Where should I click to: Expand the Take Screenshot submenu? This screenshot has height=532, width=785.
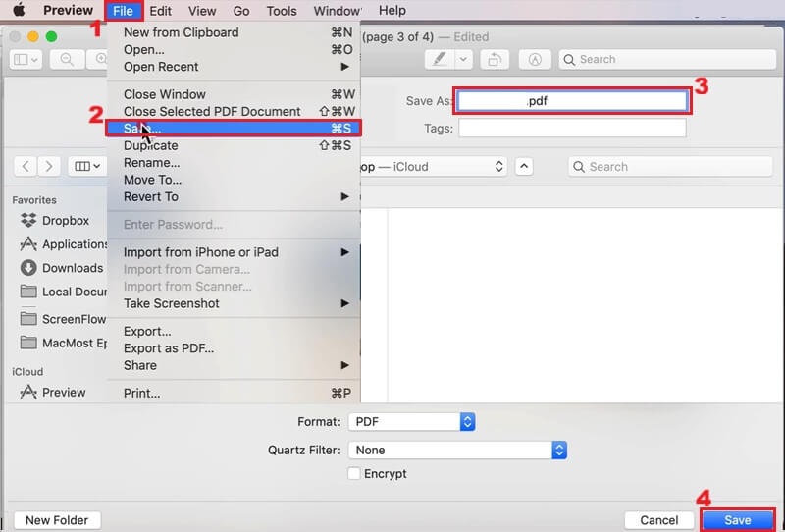[234, 303]
